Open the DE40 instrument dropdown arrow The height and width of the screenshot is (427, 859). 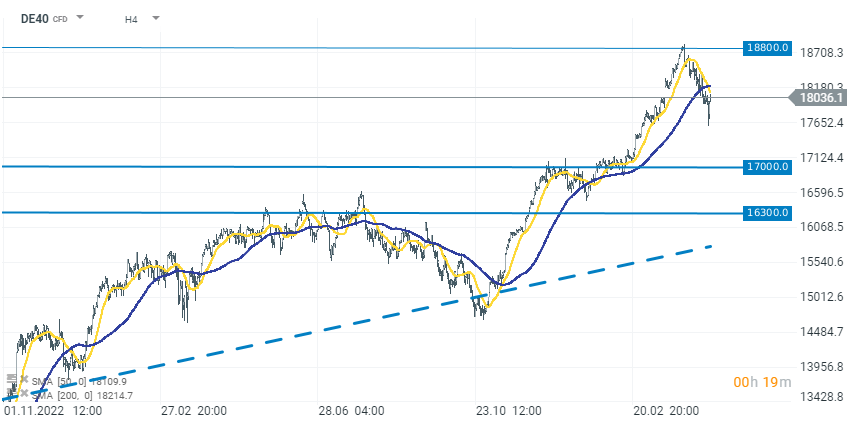coord(81,18)
